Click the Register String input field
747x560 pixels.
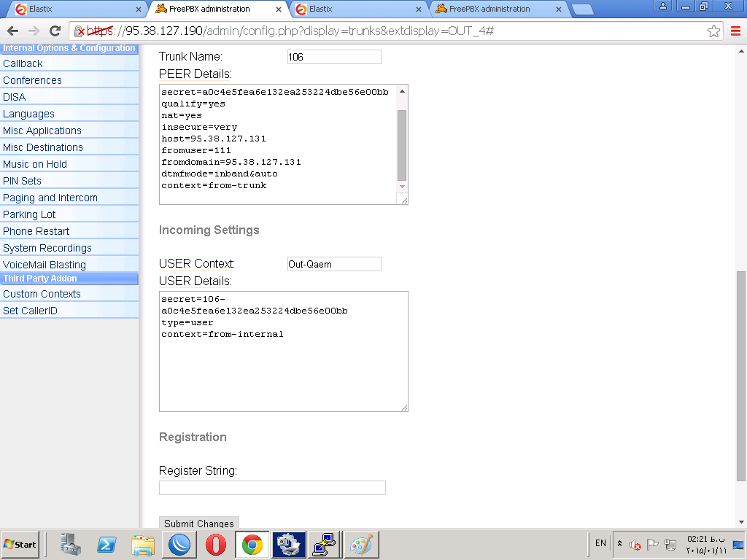272,488
